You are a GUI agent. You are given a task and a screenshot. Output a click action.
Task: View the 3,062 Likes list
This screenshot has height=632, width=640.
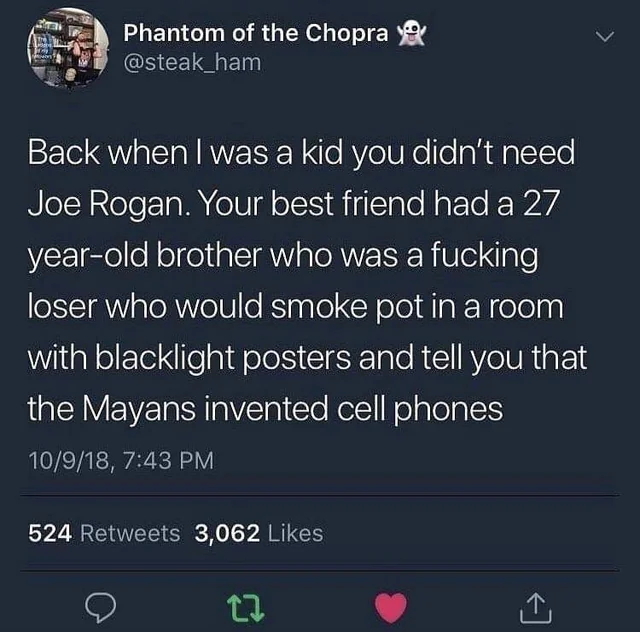(259, 533)
